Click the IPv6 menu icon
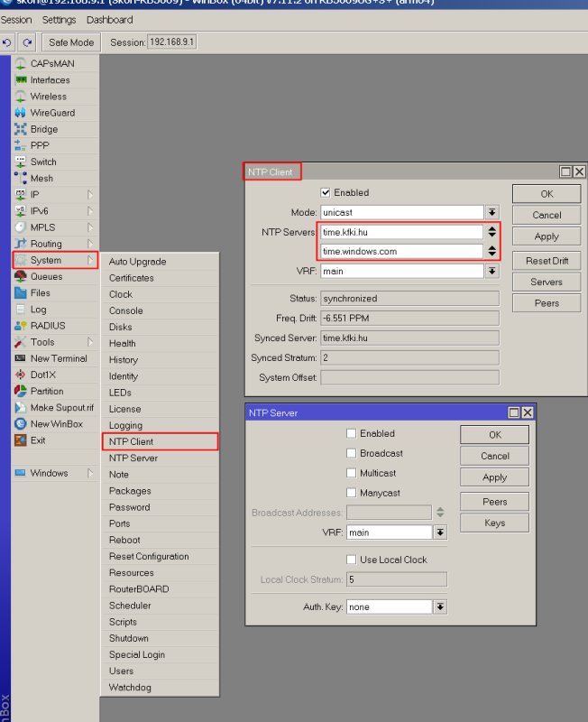Screen dimensions: 588x722 click(21, 211)
